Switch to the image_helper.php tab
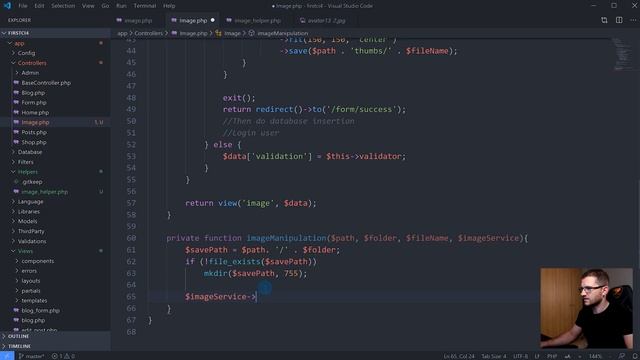The width and height of the screenshot is (640, 360). [257, 20]
